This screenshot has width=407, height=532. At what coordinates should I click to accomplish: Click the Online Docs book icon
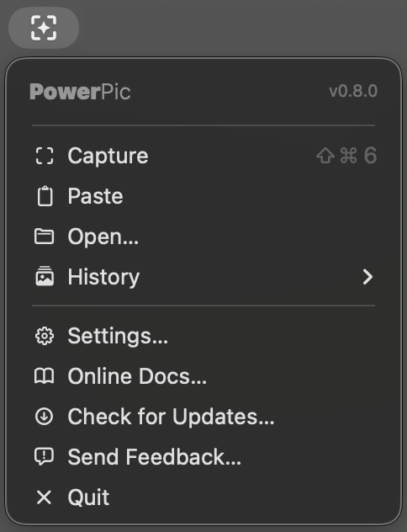click(44, 376)
